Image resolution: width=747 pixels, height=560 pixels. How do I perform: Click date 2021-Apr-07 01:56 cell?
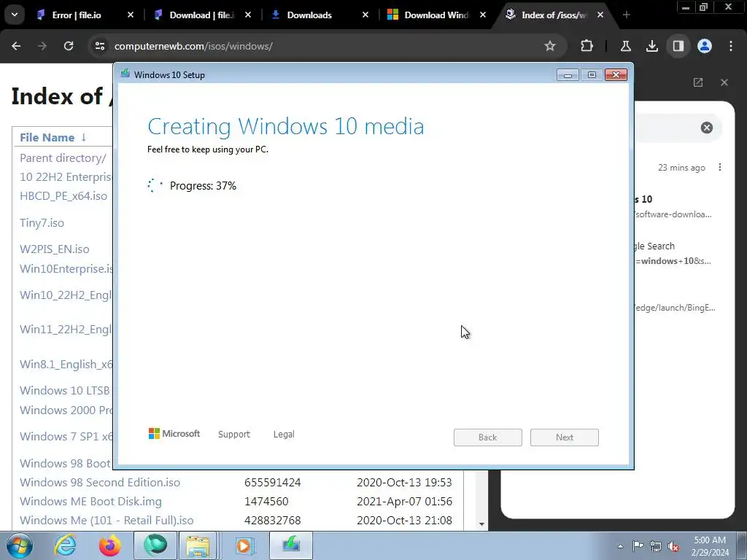pyautogui.click(x=404, y=502)
